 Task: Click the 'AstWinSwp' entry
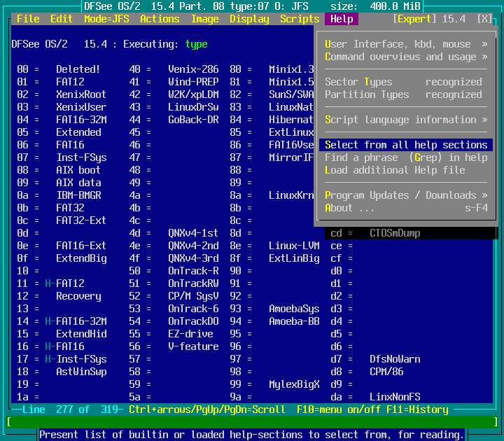pyautogui.click(x=81, y=372)
